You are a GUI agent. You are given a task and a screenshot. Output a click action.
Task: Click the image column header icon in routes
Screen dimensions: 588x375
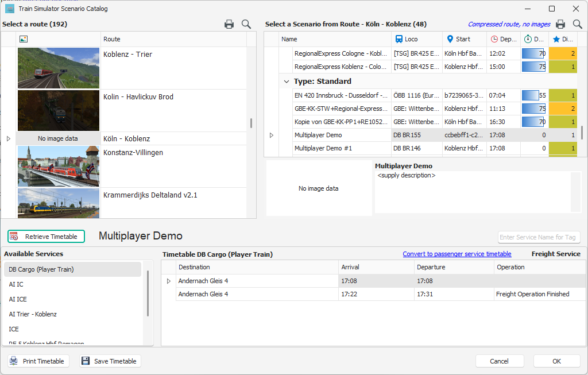(23, 39)
